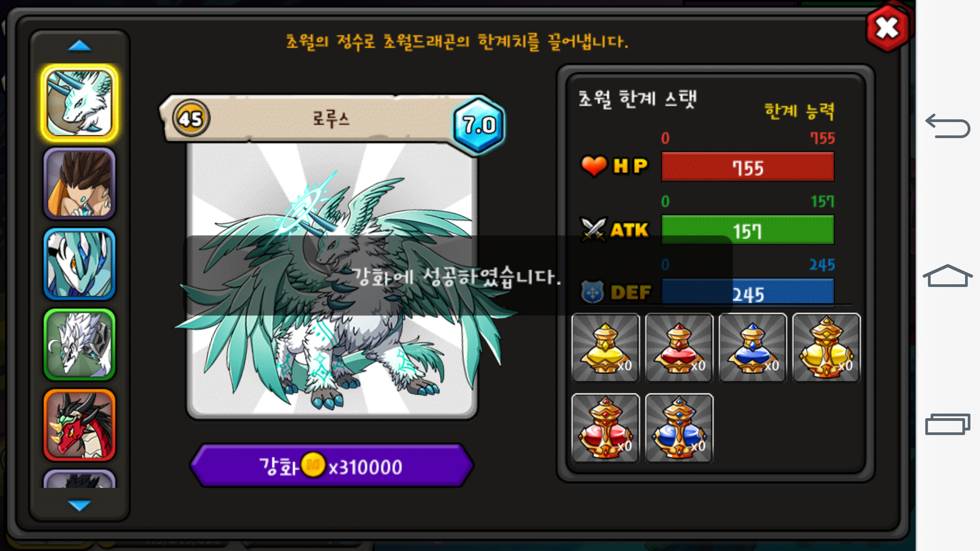The image size is (980, 551).
Task: Select the large yellow essence potion
Action: (x=826, y=347)
